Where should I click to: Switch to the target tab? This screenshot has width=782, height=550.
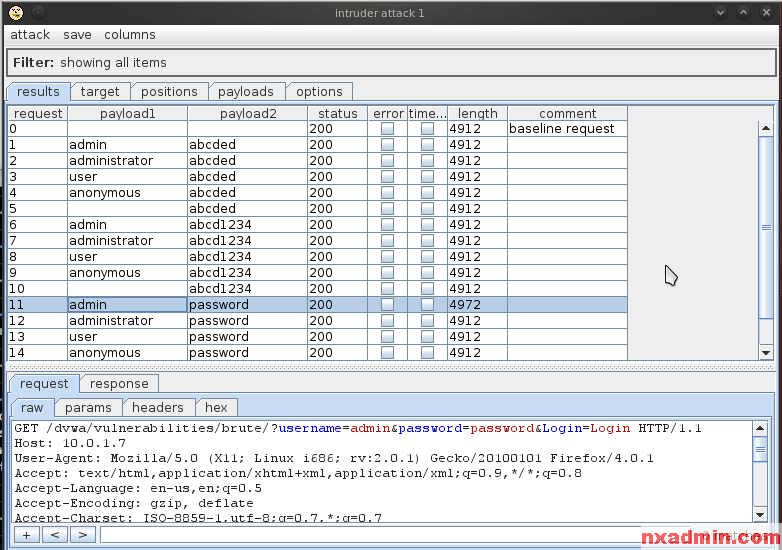click(100, 92)
